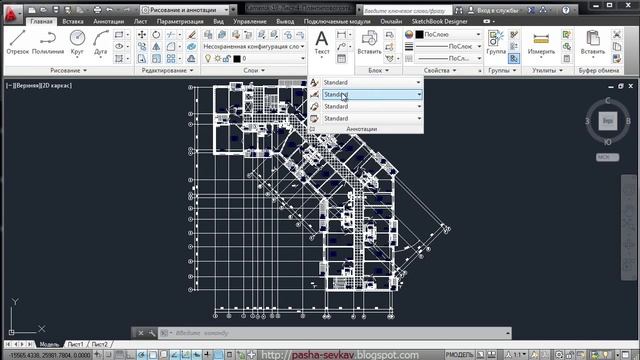Image resolution: width=640 pixels, height=360 pixels.
Task: Click the layer 0 black color swatch
Action: pos(237,59)
